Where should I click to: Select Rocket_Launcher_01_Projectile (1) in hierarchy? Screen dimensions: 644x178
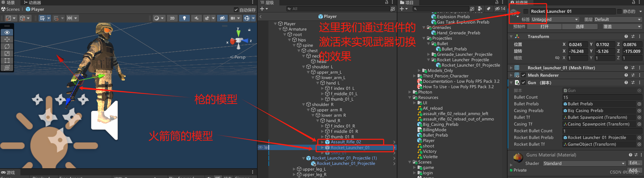(344, 158)
